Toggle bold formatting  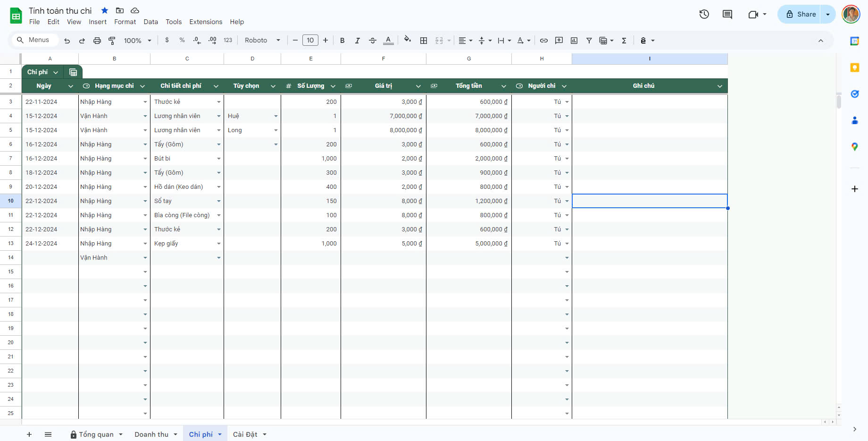point(342,41)
